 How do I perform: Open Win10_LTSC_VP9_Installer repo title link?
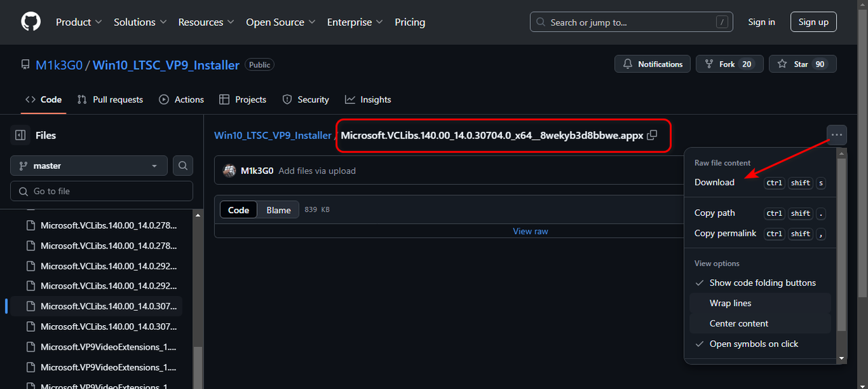(166, 65)
